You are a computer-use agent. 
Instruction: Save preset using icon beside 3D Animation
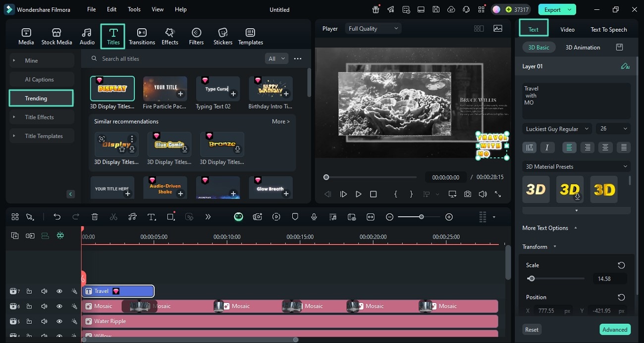point(619,47)
